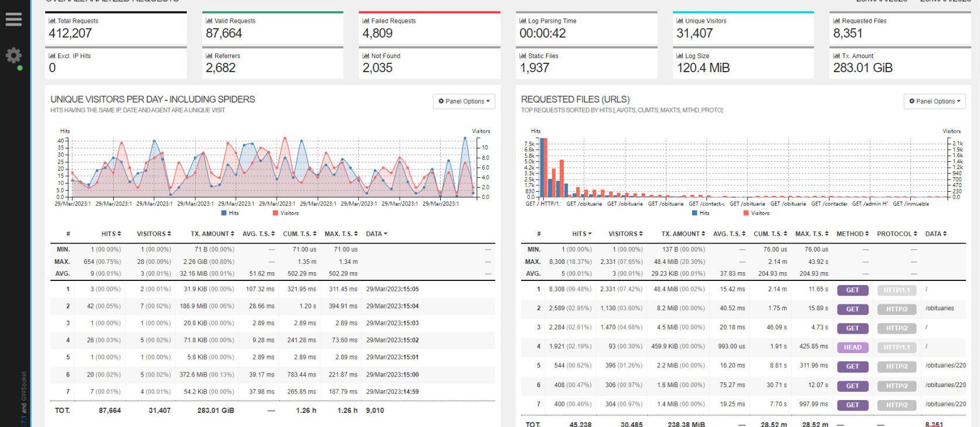The height and width of the screenshot is (427, 980).
Task: Sort visitors table by DATA column
Action: tap(377, 233)
